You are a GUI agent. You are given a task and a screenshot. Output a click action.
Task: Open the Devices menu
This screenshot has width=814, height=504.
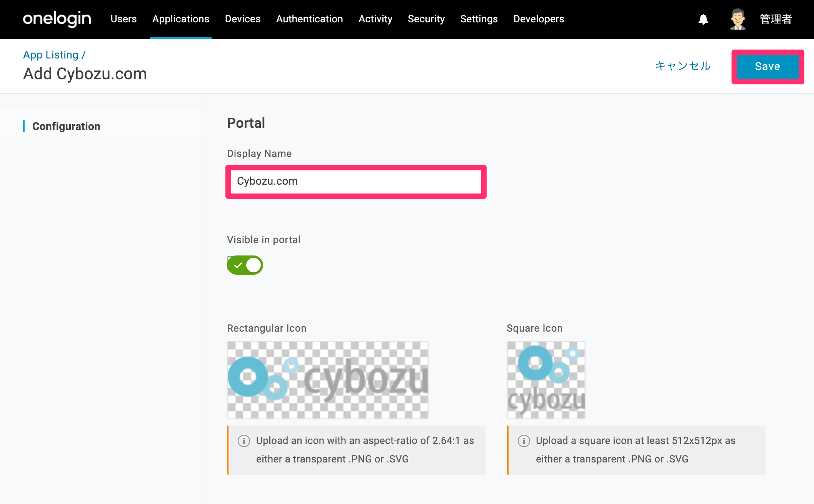pyautogui.click(x=243, y=19)
